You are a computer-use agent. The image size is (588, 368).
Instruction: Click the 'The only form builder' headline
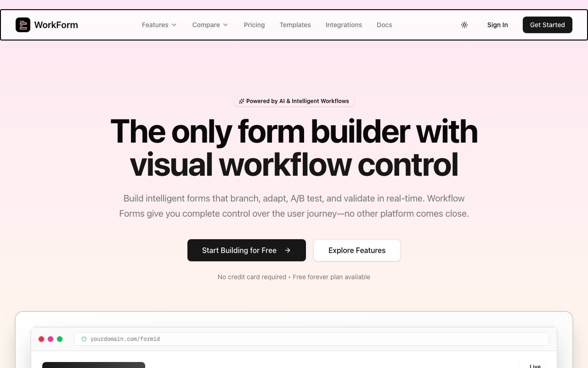point(294,148)
